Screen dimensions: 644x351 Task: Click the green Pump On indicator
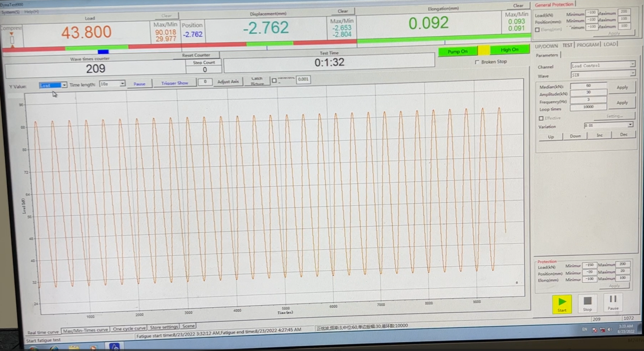(x=458, y=51)
